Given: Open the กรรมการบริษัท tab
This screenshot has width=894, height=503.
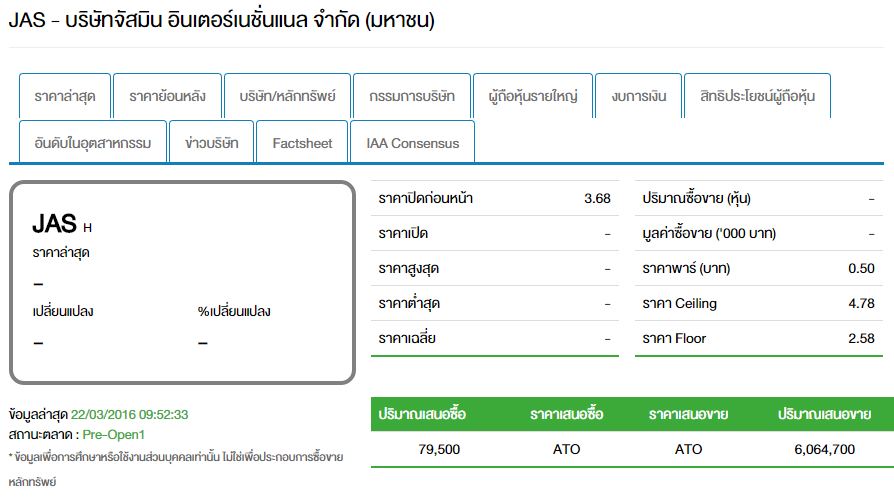Looking at the screenshot, I should (x=412, y=96).
